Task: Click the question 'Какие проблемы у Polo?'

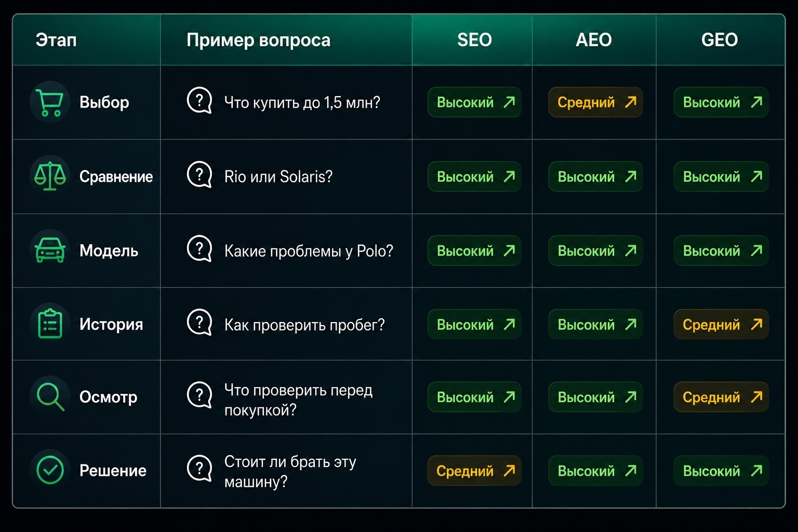Action: point(309,251)
